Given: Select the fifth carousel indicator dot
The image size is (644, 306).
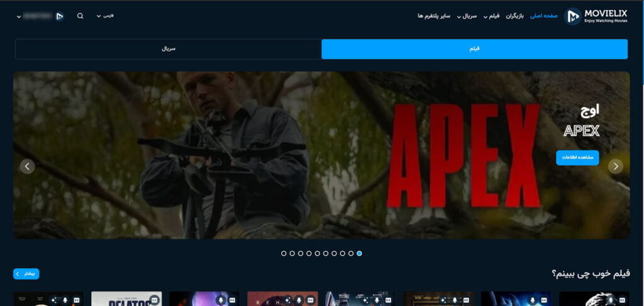Looking at the screenshot, I should 318,253.
